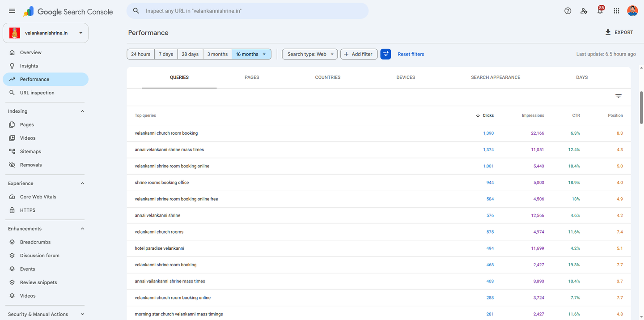Image resolution: width=644 pixels, height=320 pixels.
Task: Sort by CTR column header
Action: point(576,115)
